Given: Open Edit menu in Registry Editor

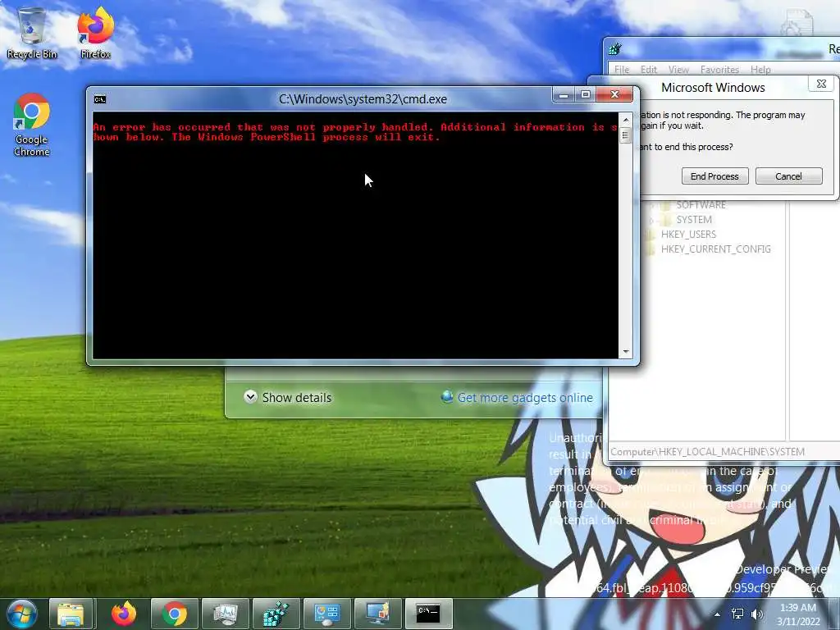Looking at the screenshot, I should tap(649, 70).
